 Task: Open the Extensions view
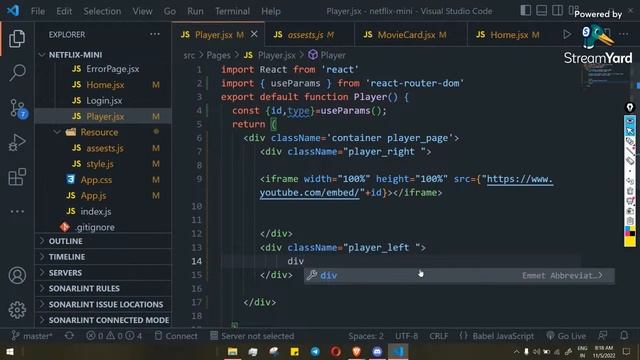pyautogui.click(x=17, y=177)
